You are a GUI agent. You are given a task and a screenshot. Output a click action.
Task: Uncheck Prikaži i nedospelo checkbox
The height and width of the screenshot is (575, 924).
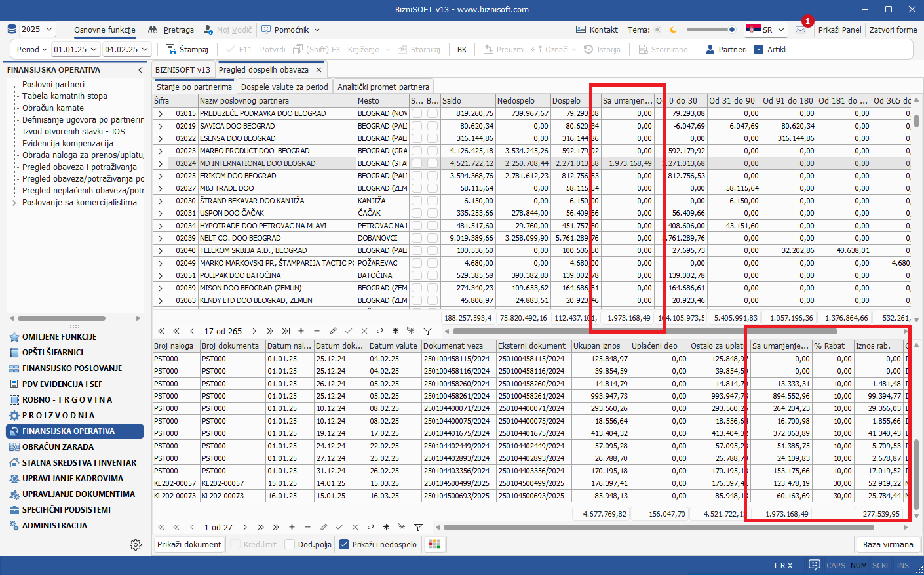tap(344, 544)
